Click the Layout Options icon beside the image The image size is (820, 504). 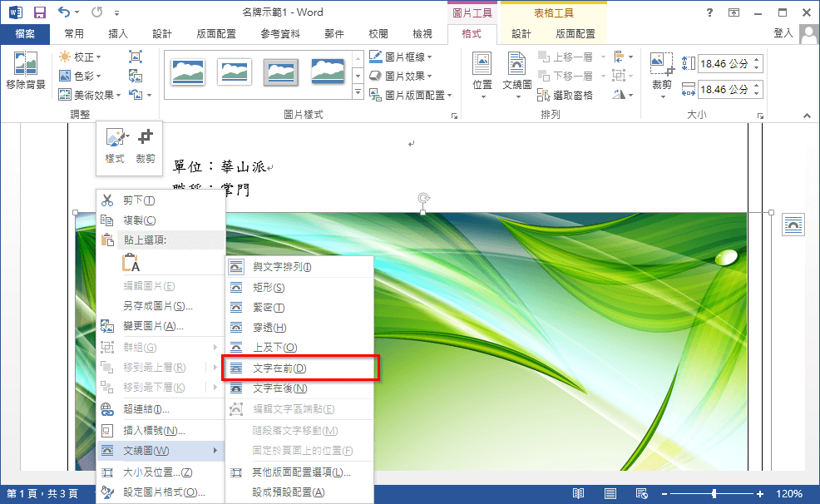coord(794,225)
